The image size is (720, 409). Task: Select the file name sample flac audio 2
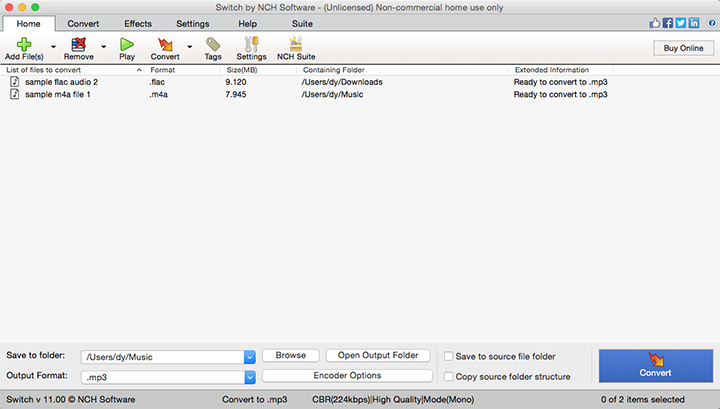62,82
